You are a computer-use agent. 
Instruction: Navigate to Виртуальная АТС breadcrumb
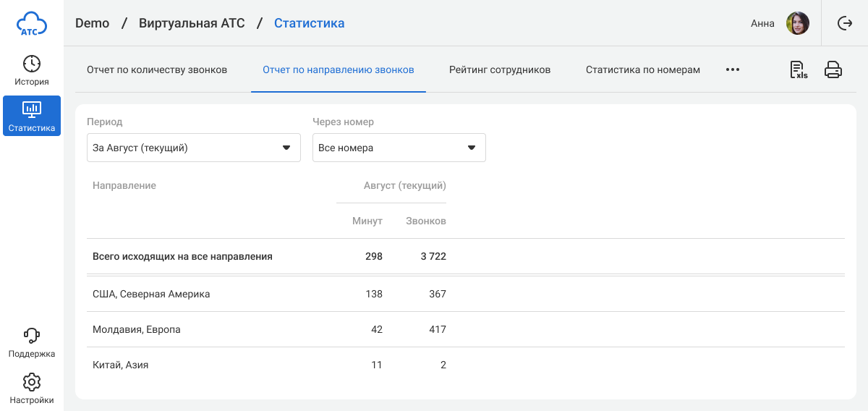coord(192,23)
